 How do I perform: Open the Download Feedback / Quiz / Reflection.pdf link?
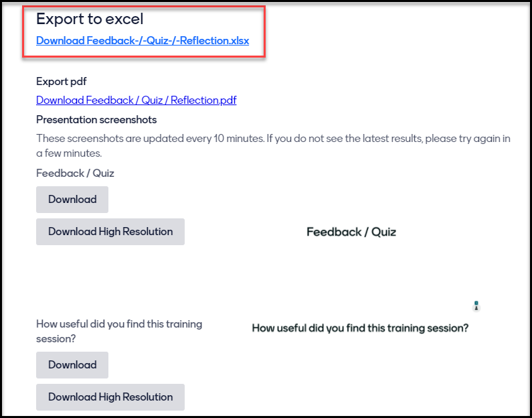(136, 100)
